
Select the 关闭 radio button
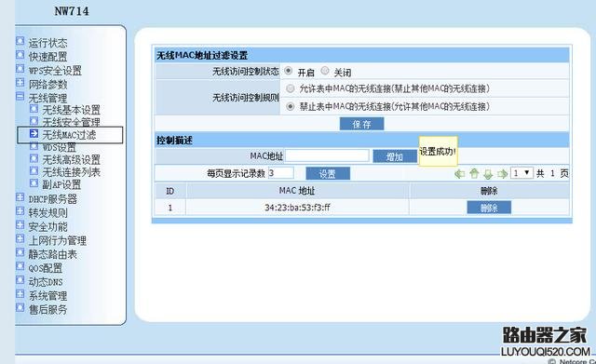tap(325, 71)
